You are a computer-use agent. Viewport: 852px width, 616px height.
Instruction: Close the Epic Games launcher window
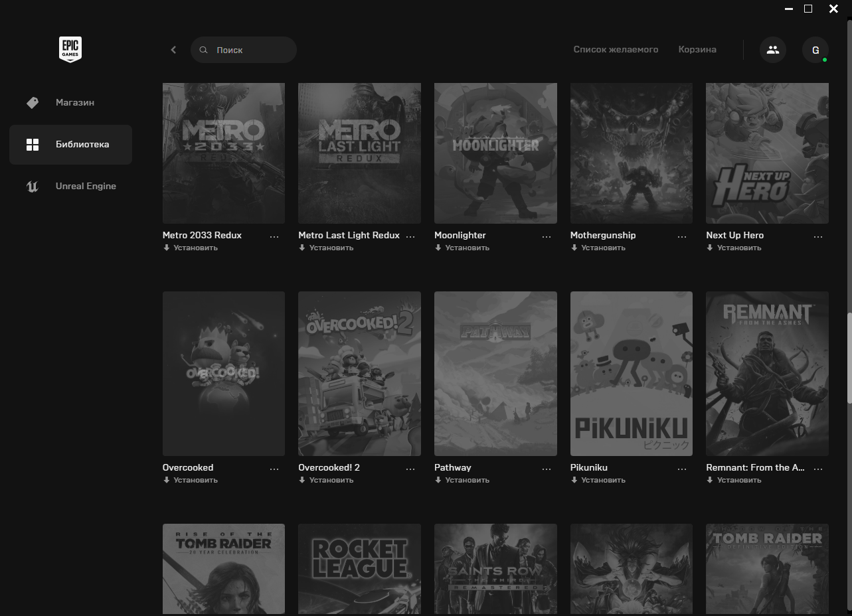tap(833, 9)
